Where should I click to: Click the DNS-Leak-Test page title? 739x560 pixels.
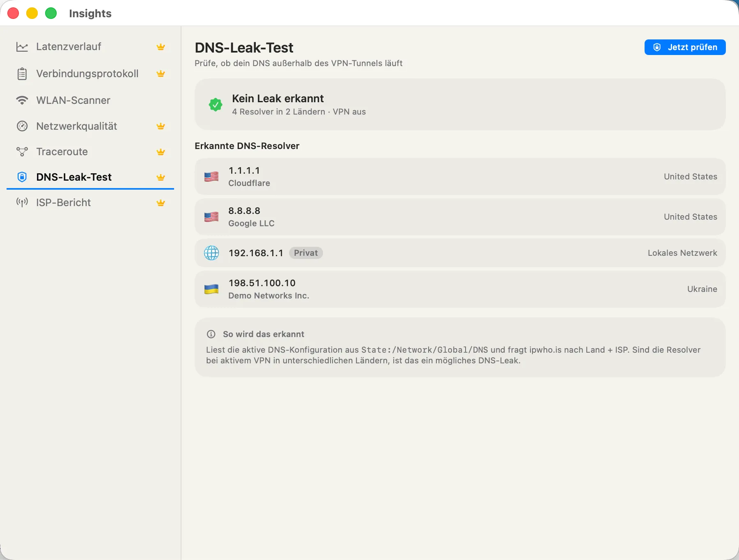tap(244, 48)
